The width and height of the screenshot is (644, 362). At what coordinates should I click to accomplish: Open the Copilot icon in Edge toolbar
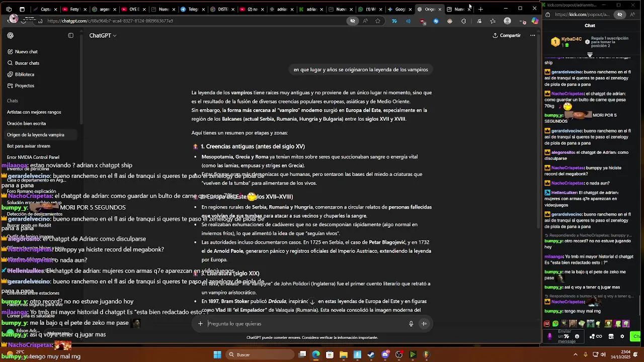pos(535,21)
